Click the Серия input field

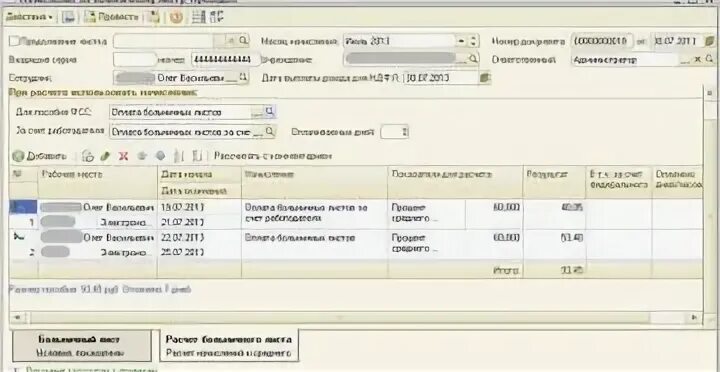[135, 60]
